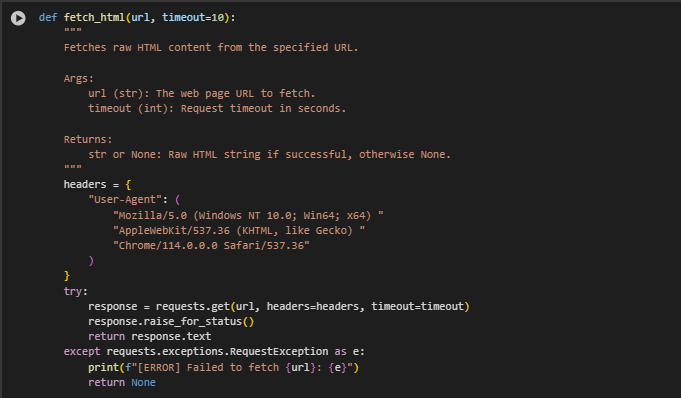
Task: Click the except RequestException line
Action: click(x=214, y=352)
